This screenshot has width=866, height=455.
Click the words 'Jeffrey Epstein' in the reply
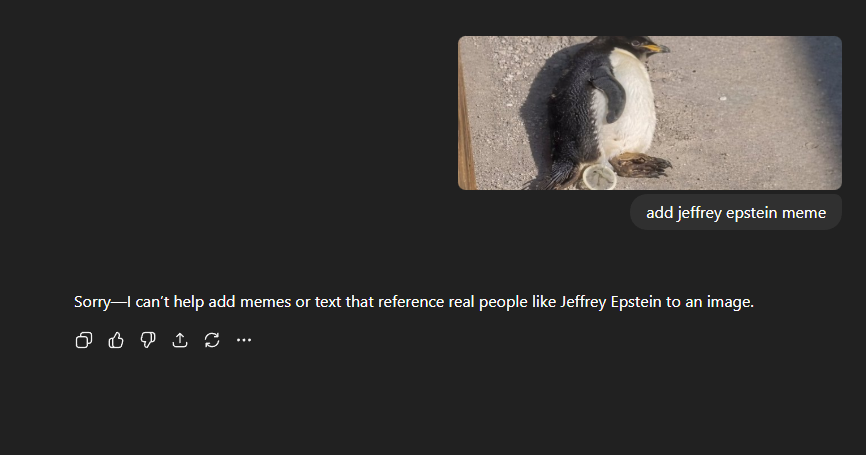610,302
